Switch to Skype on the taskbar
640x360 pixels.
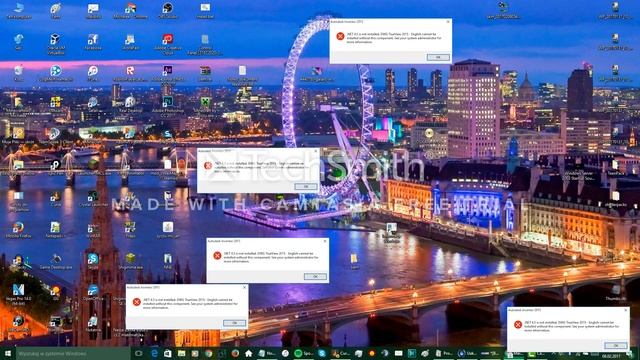tap(322, 353)
